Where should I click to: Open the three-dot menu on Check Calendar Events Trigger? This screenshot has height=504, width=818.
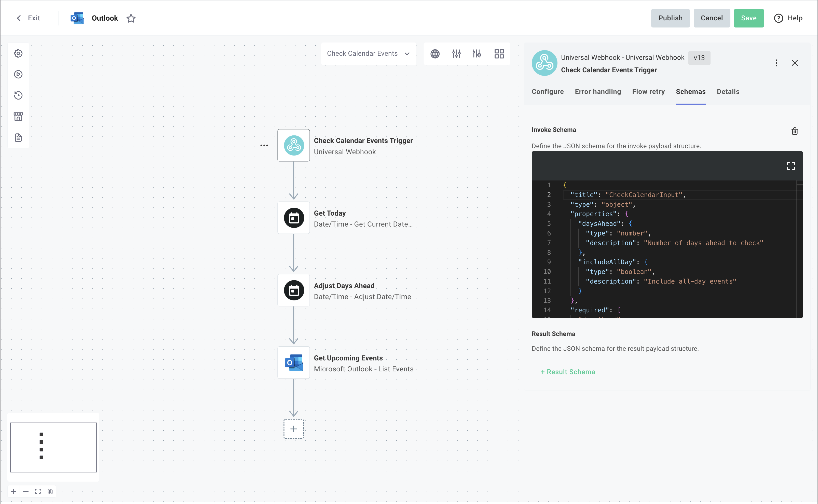(x=264, y=145)
